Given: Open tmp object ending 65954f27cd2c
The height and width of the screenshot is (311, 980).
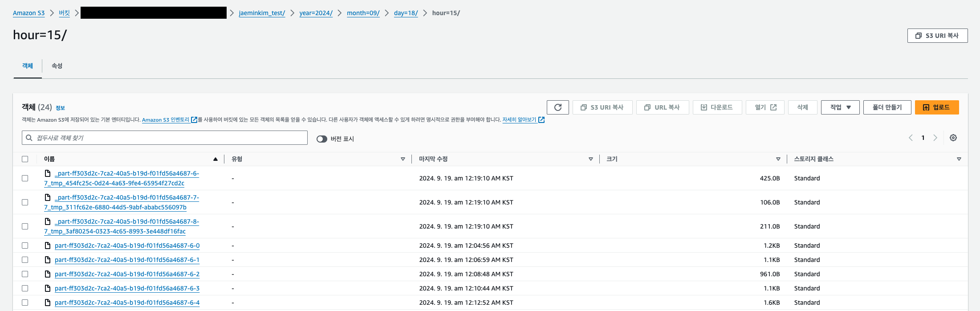Looking at the screenshot, I should point(122,178).
